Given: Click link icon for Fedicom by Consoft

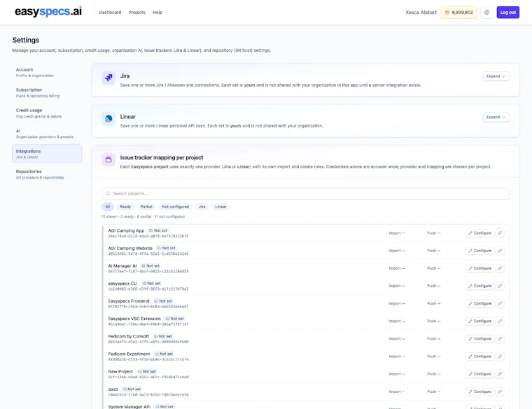Looking at the screenshot, I should click(499, 339).
